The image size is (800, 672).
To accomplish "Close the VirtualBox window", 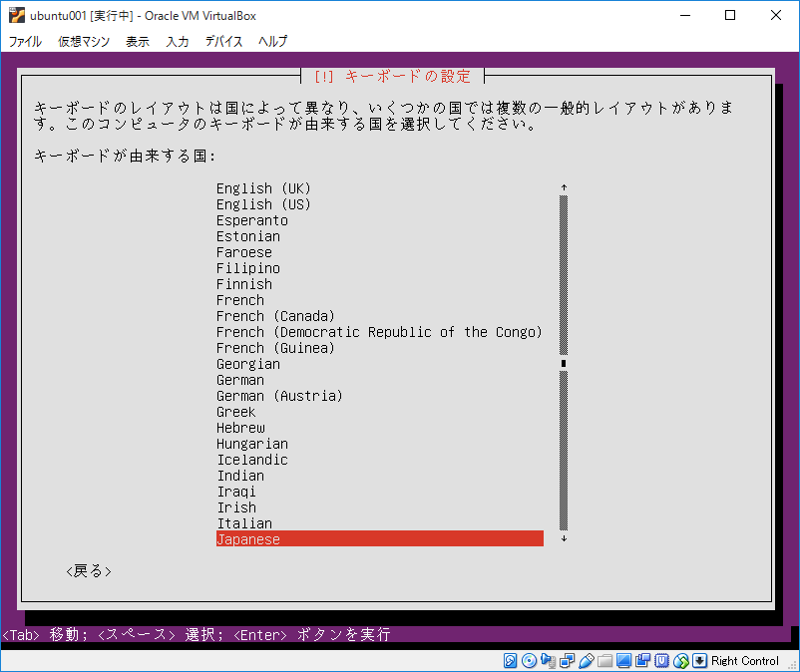I will click(775, 15).
